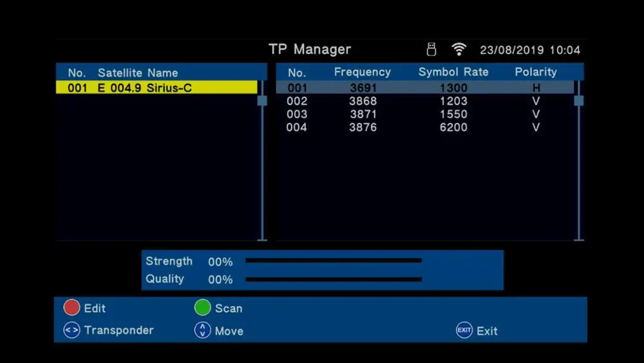This screenshot has height=363, width=644.
Task: Click the Frequency column header
Action: click(362, 72)
